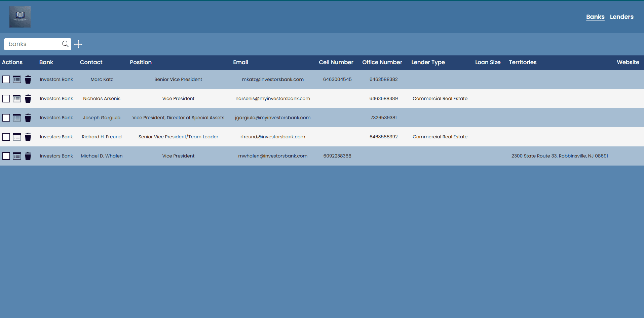Delete the Marc Katz row with the trash icon
The image size is (644, 318).
click(28, 80)
